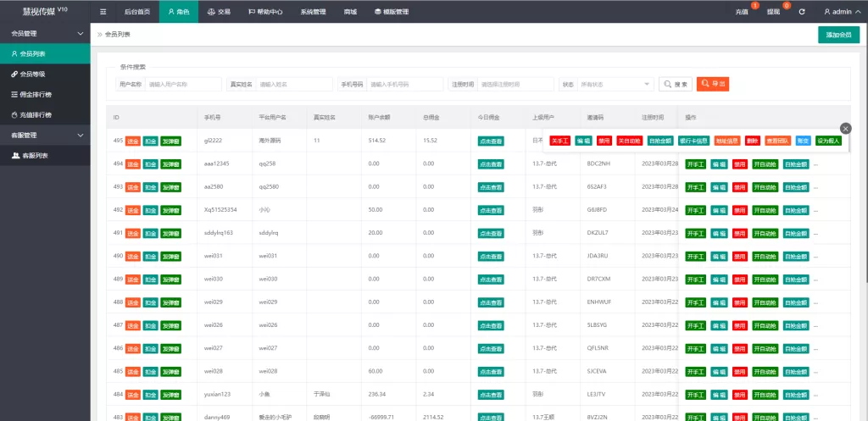This screenshot has height=421, width=868.
Task: Click the orange 导出 export button
Action: (x=712, y=85)
